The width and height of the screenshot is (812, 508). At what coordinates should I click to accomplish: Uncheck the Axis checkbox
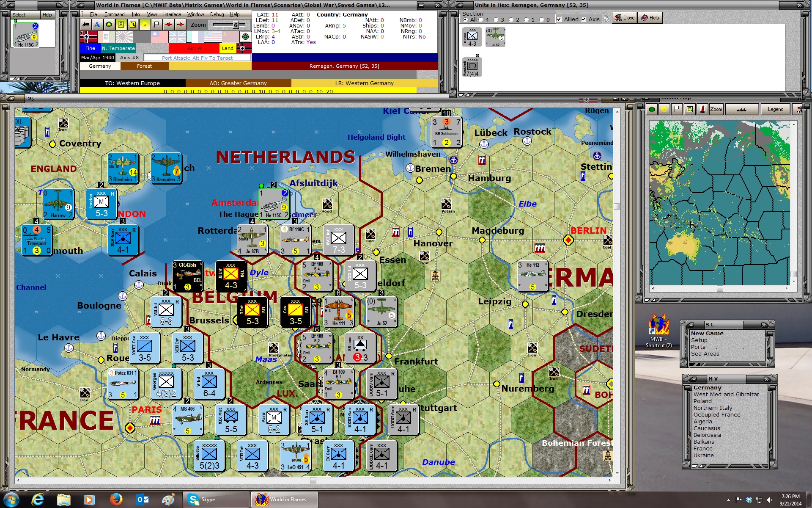pos(584,19)
